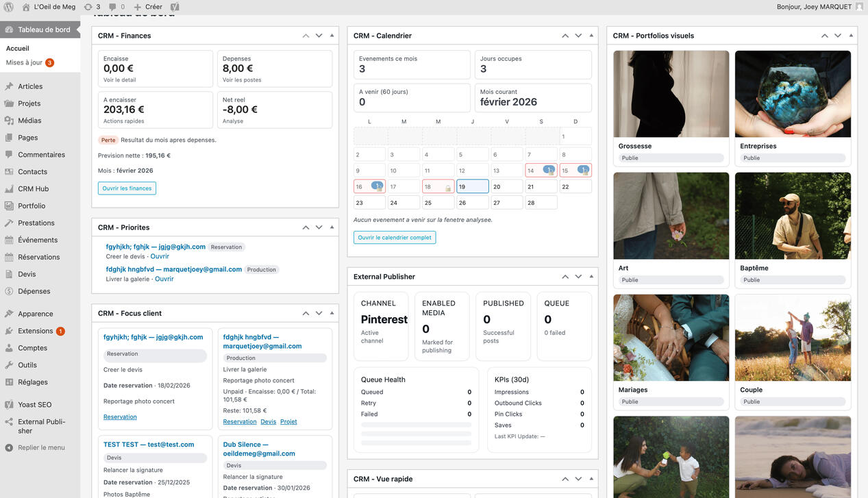868x498 pixels.
Task: Open the Réservations menu item
Action: 40,257
